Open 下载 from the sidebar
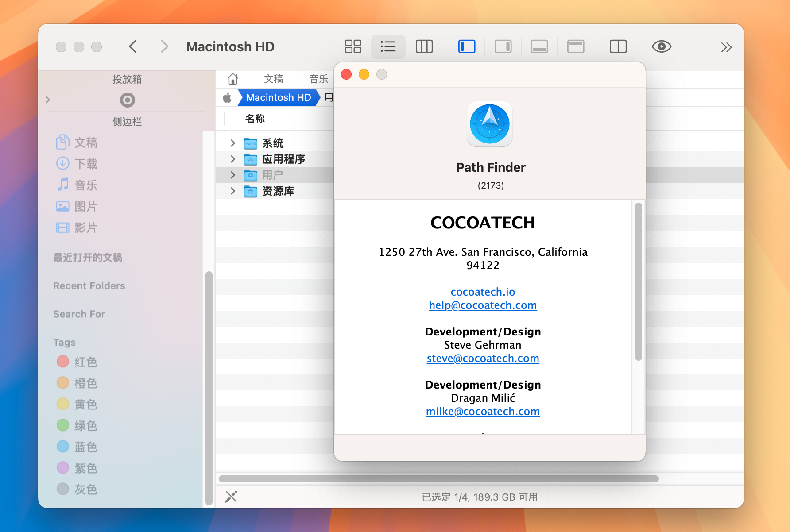The image size is (790, 532). pyautogui.click(x=86, y=164)
